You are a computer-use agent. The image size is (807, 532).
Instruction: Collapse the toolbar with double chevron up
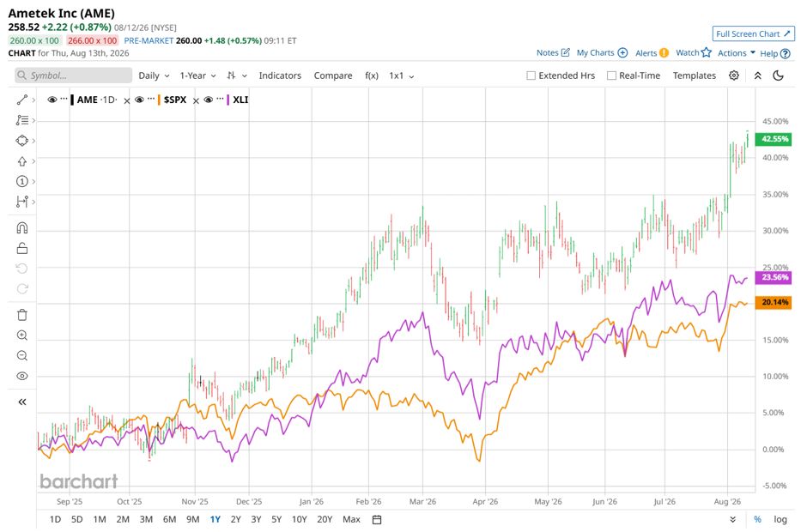[x=757, y=76]
